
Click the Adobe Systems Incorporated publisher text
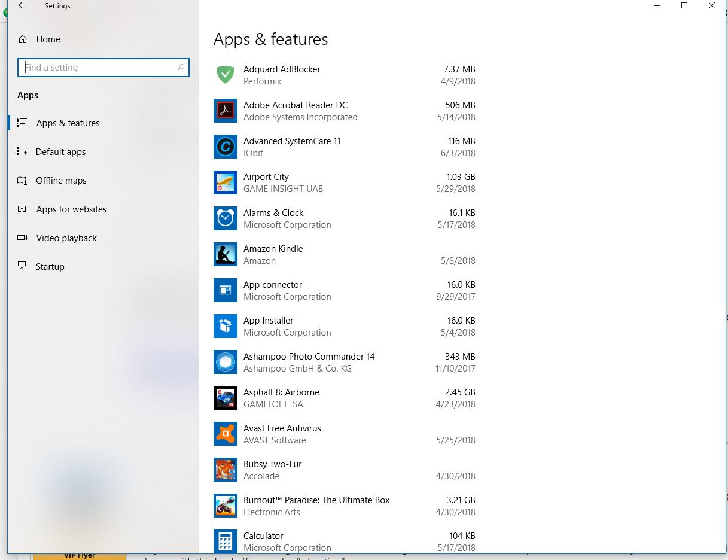(x=300, y=117)
